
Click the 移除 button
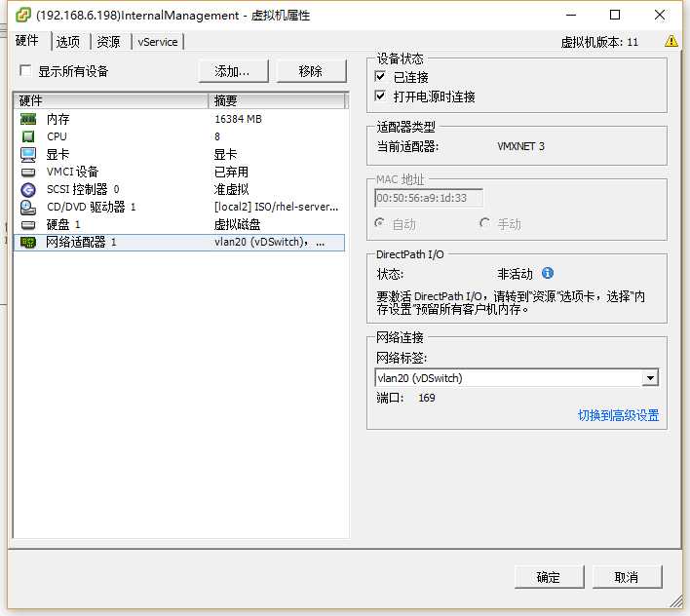coord(311,71)
